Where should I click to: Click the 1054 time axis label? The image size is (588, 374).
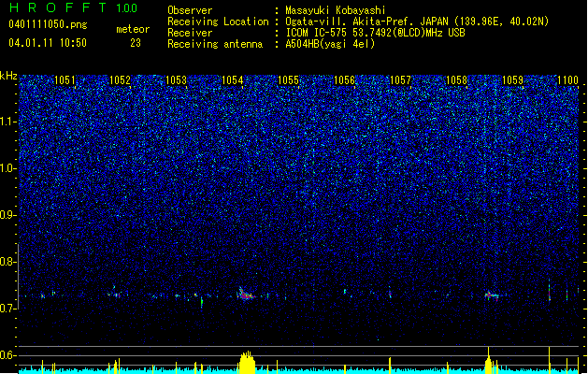[233, 80]
